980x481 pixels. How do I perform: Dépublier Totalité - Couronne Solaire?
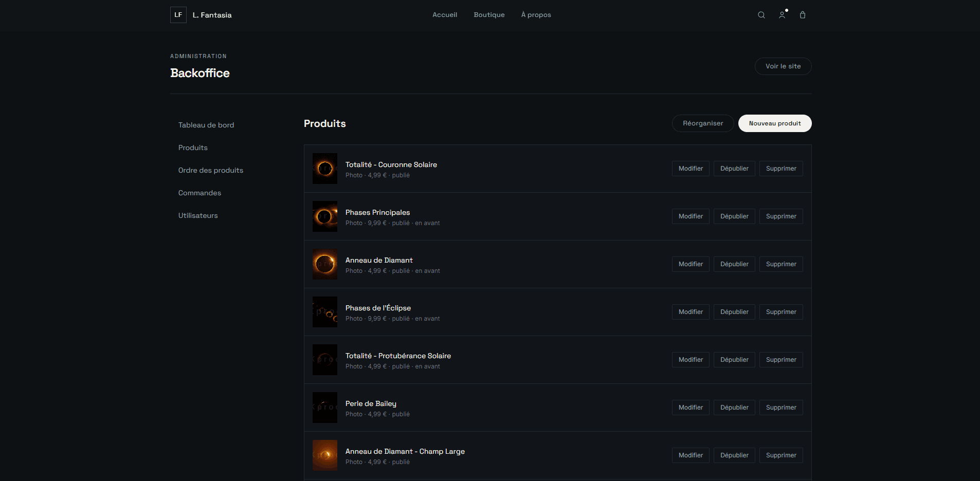coord(734,169)
